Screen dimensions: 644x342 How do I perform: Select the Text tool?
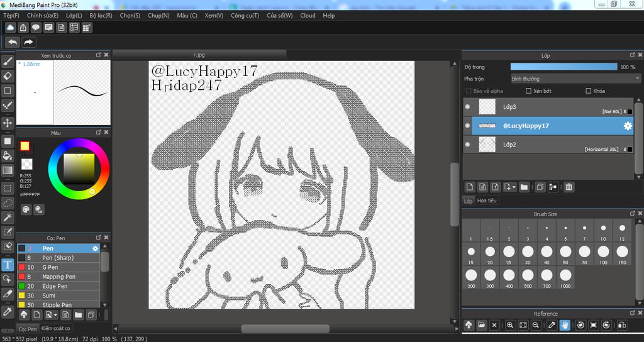point(8,265)
